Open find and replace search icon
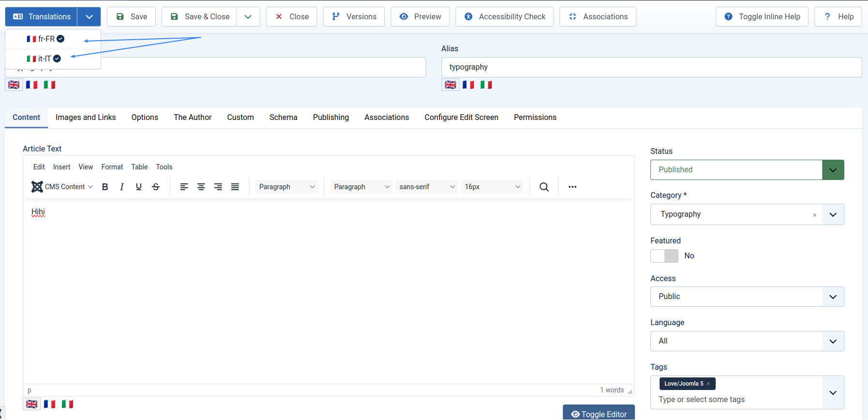 coord(544,187)
